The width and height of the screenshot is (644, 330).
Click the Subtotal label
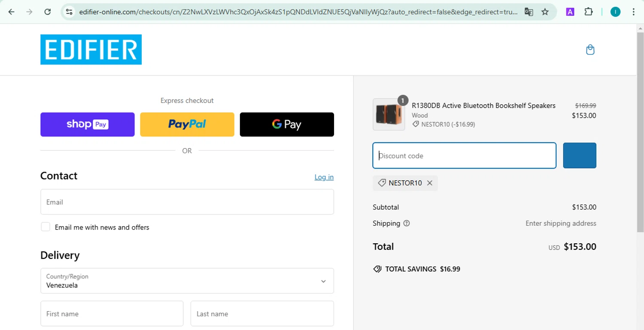tap(386, 207)
